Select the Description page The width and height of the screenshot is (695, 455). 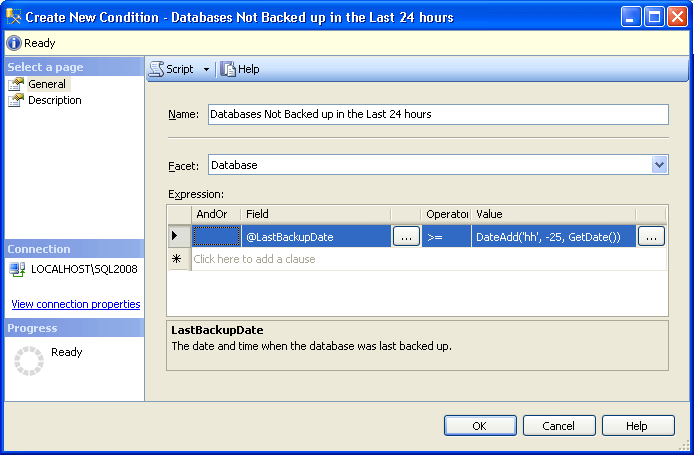55,100
